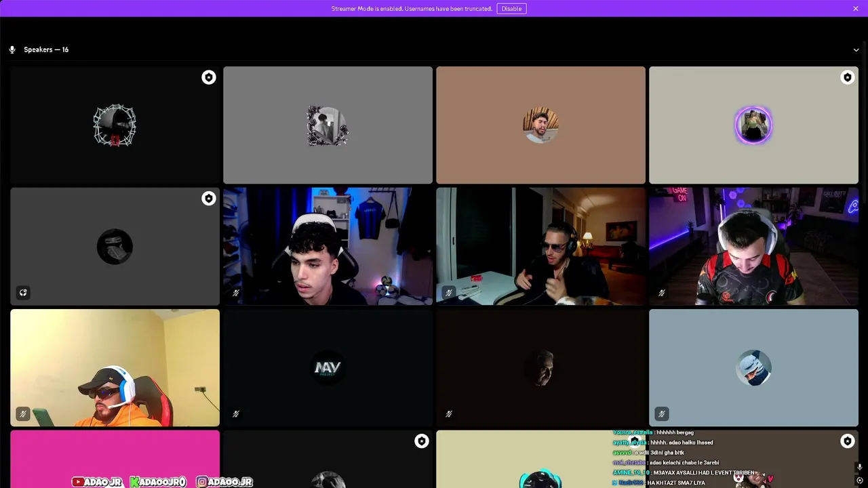Image resolution: width=868 pixels, height=488 pixels.
Task: Select the speaker with floral-framed grey avatar
Action: pyautogui.click(x=328, y=125)
